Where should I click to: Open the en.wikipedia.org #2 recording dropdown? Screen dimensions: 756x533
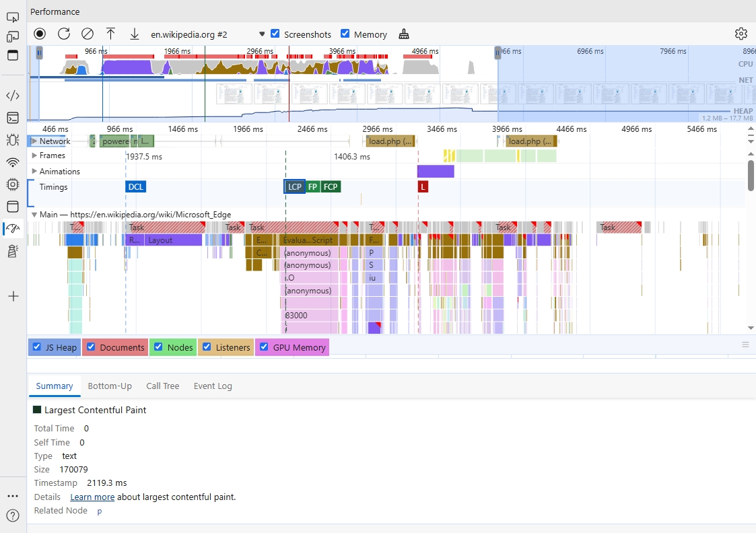(208, 34)
